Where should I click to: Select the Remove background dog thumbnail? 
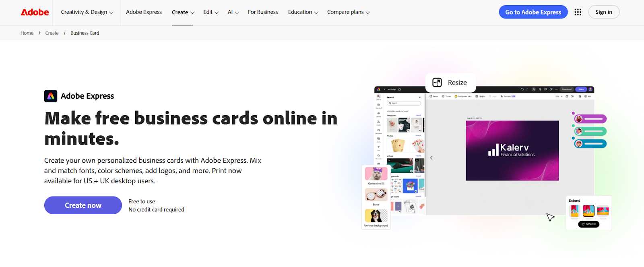pyautogui.click(x=376, y=216)
